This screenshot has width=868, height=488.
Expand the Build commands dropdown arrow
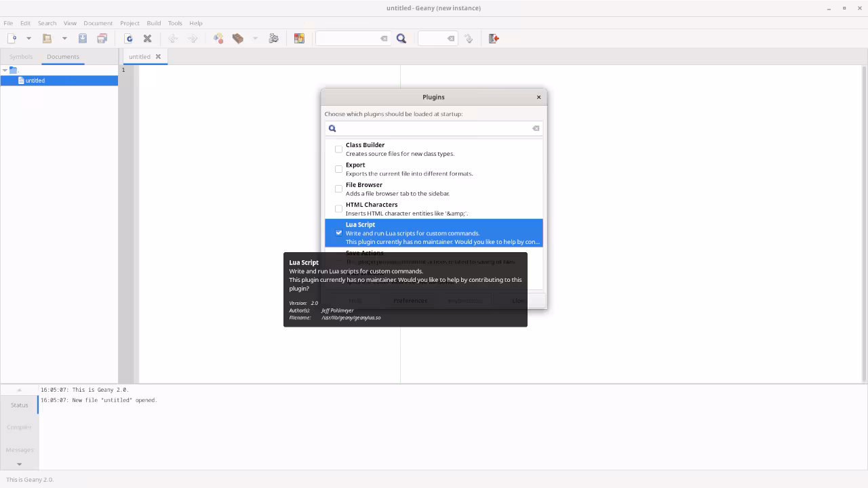pos(255,38)
